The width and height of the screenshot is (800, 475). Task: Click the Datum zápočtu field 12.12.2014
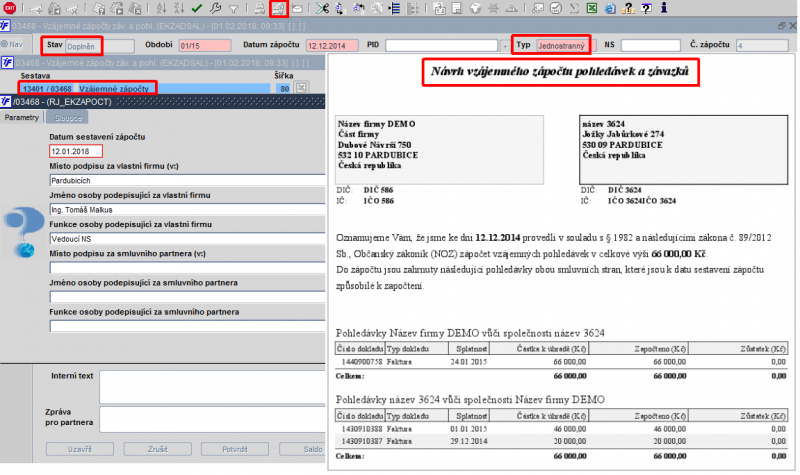(x=332, y=46)
